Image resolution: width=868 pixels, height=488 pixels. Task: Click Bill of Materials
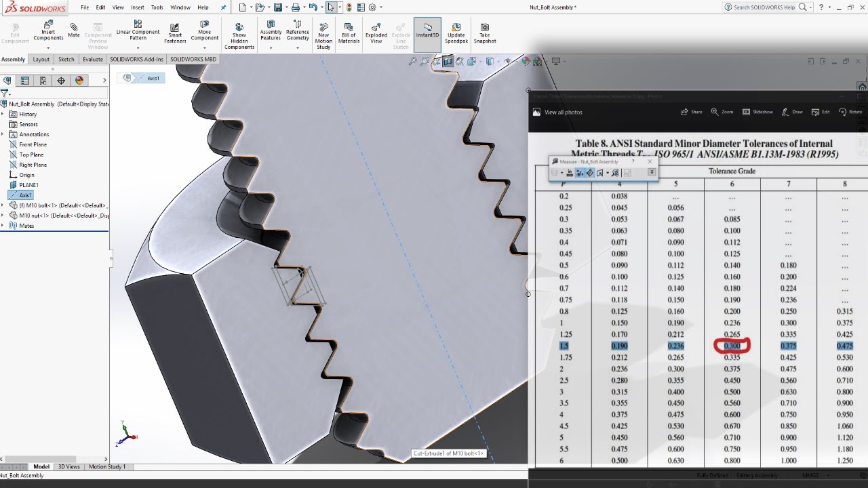pyautogui.click(x=349, y=34)
